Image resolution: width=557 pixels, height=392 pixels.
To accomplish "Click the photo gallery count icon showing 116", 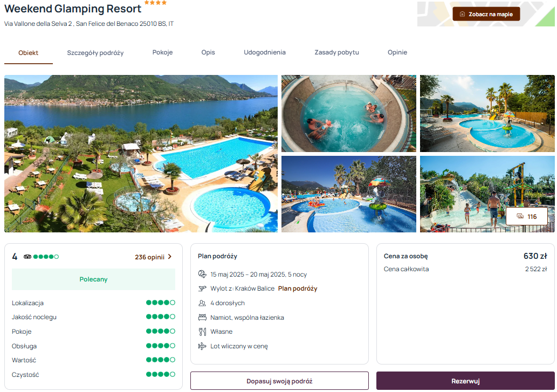I will (520, 216).
